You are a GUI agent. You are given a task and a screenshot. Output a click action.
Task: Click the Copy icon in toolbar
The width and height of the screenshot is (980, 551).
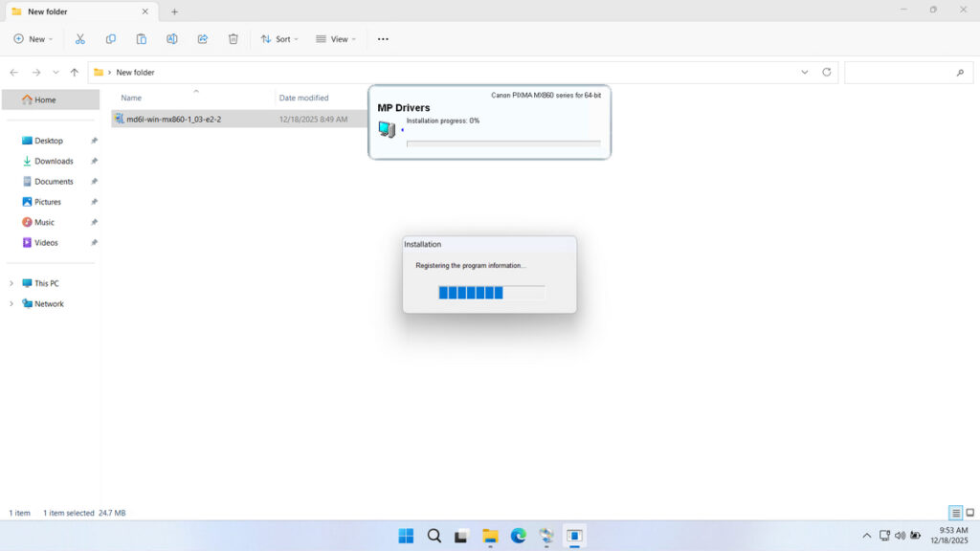coord(111,39)
